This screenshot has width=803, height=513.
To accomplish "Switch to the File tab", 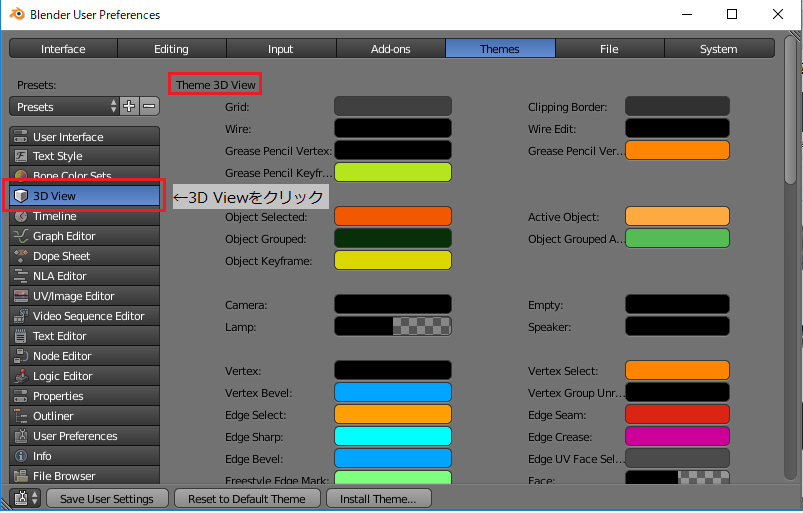I will 609,49.
